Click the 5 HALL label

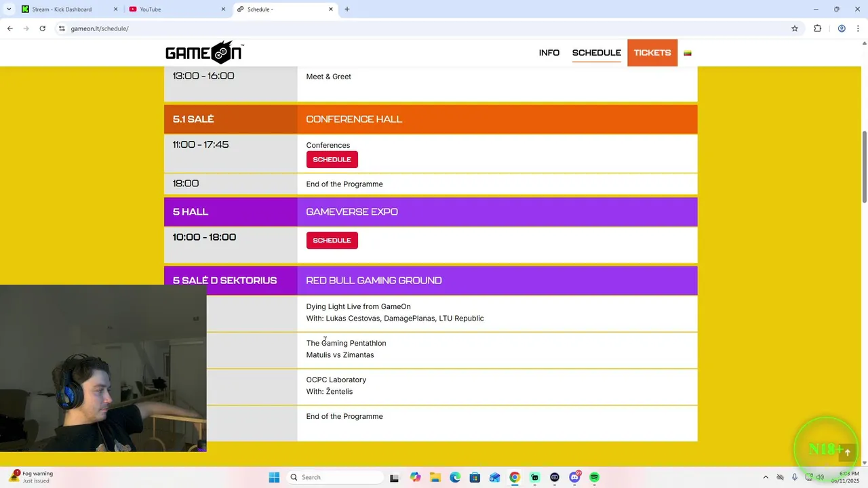191,212
